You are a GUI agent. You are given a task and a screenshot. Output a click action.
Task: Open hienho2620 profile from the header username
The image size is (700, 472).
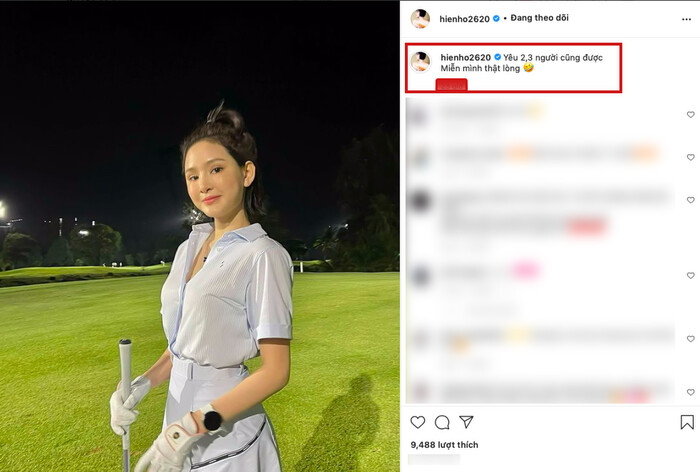coord(464,19)
